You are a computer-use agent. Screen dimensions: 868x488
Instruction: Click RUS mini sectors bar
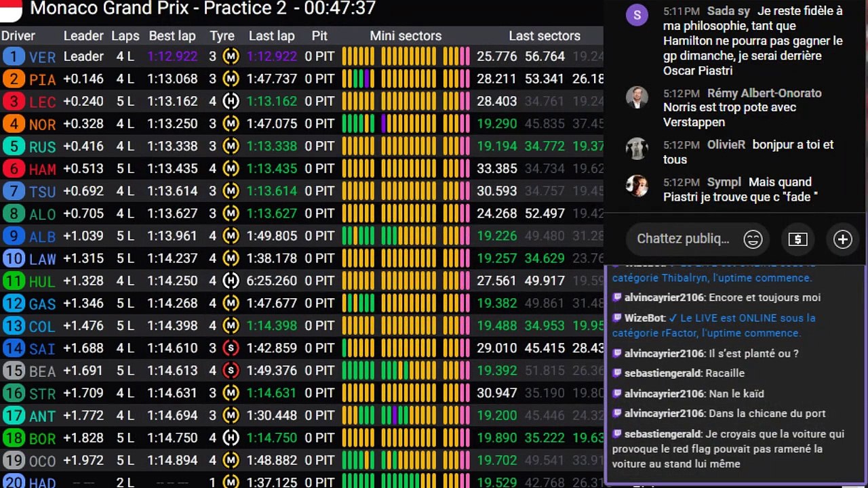pyautogui.click(x=406, y=146)
